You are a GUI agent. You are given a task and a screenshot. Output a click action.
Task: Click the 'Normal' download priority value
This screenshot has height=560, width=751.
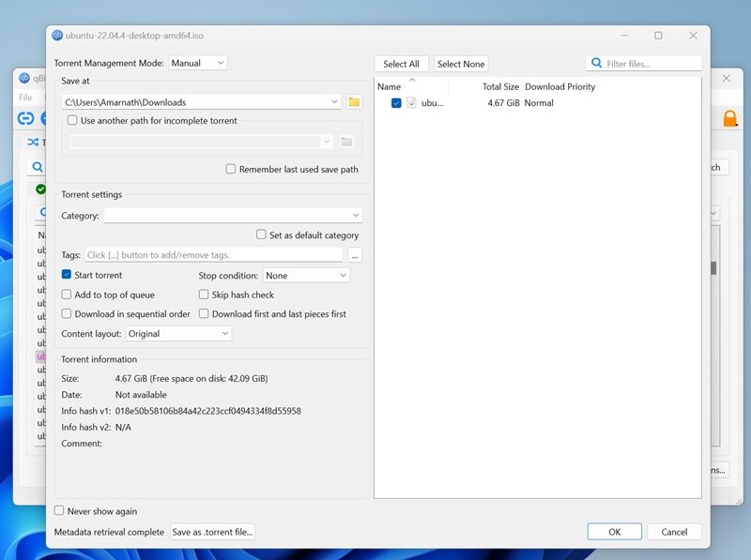(x=539, y=103)
